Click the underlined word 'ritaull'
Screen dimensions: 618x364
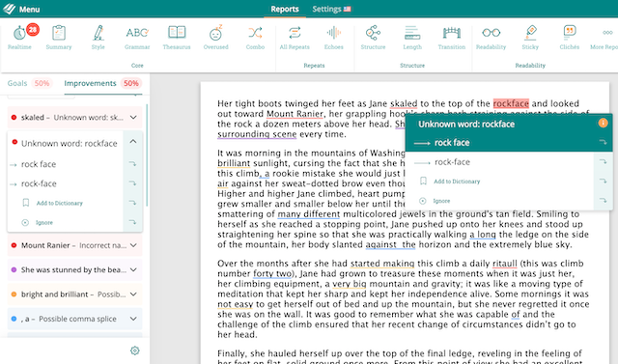(x=504, y=264)
